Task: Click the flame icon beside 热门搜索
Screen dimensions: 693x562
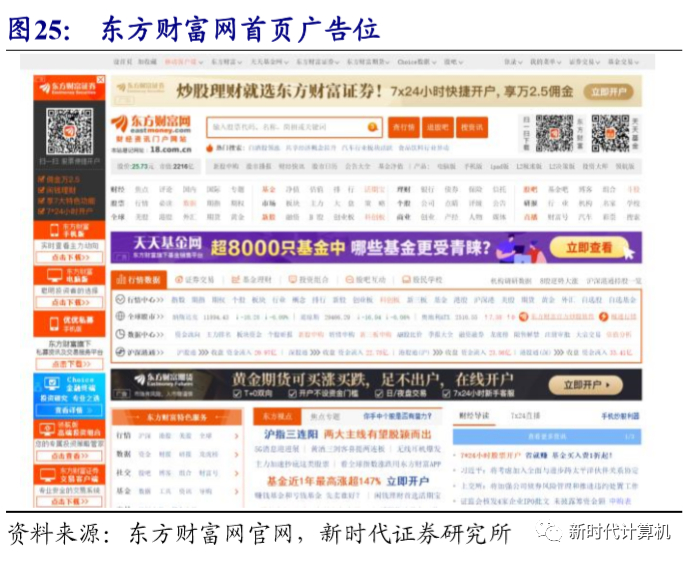Action: [x=209, y=148]
